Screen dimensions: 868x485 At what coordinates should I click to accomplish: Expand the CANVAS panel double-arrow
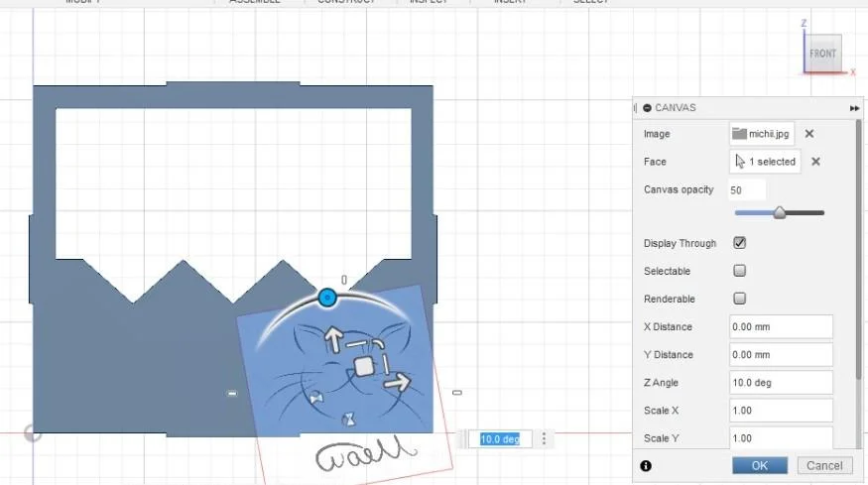pyautogui.click(x=854, y=108)
